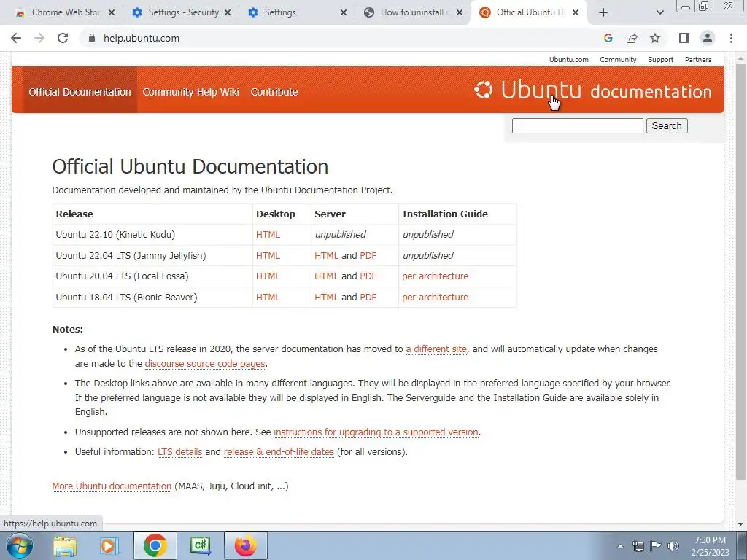View site info via the padlock icon
The width and height of the screenshot is (747, 560).
(92, 38)
